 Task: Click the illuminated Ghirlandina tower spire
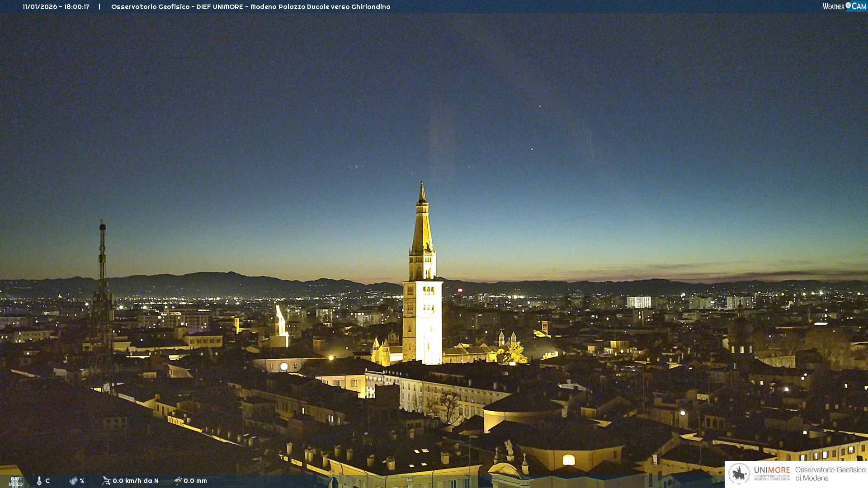tap(422, 226)
